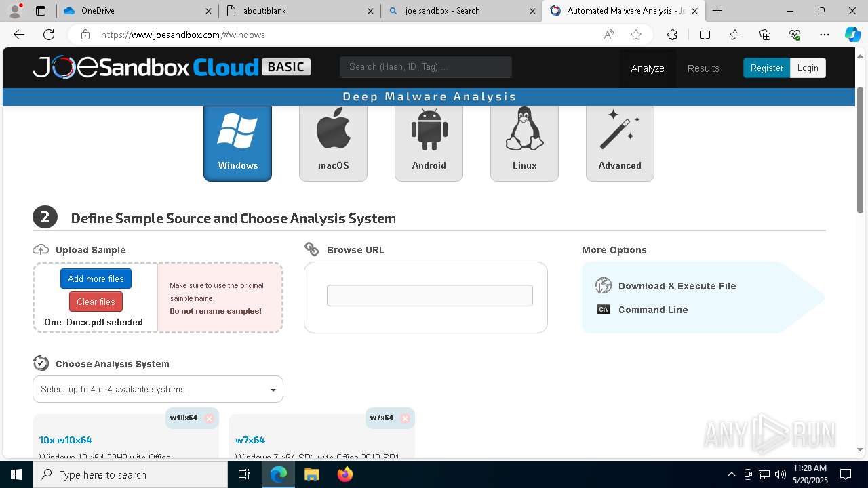Image resolution: width=868 pixels, height=488 pixels.
Task: Click the Login button
Action: [x=808, y=68]
